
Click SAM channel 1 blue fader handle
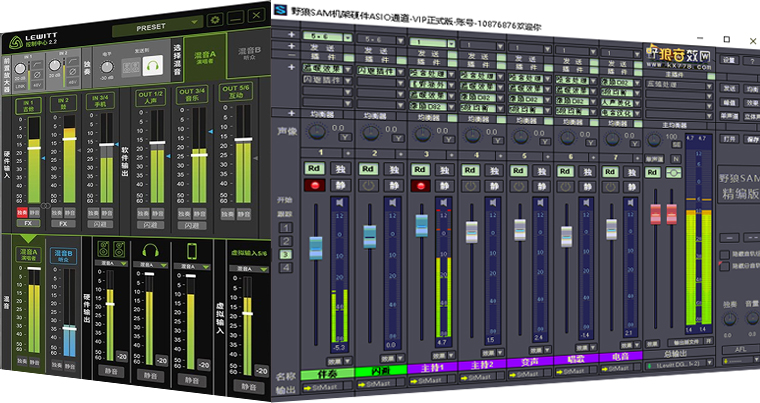coord(316,248)
